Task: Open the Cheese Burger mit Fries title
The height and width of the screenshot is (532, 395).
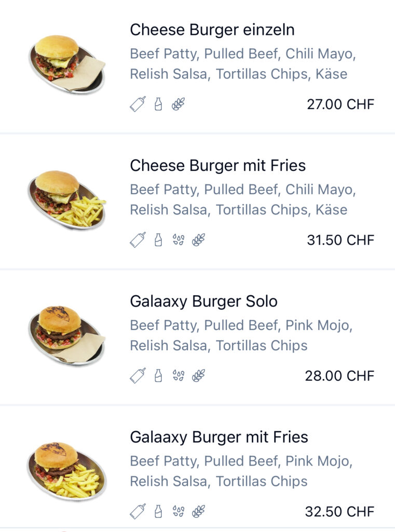Action: (x=217, y=166)
